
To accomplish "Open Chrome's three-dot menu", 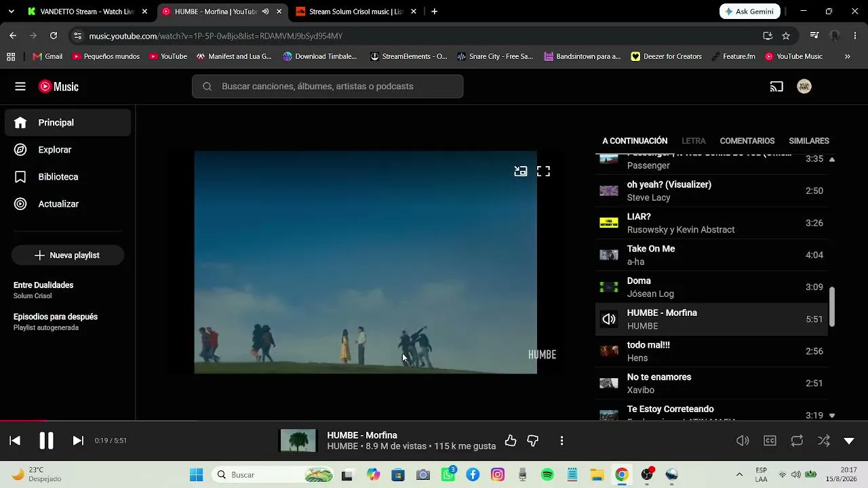I will pos(855,36).
